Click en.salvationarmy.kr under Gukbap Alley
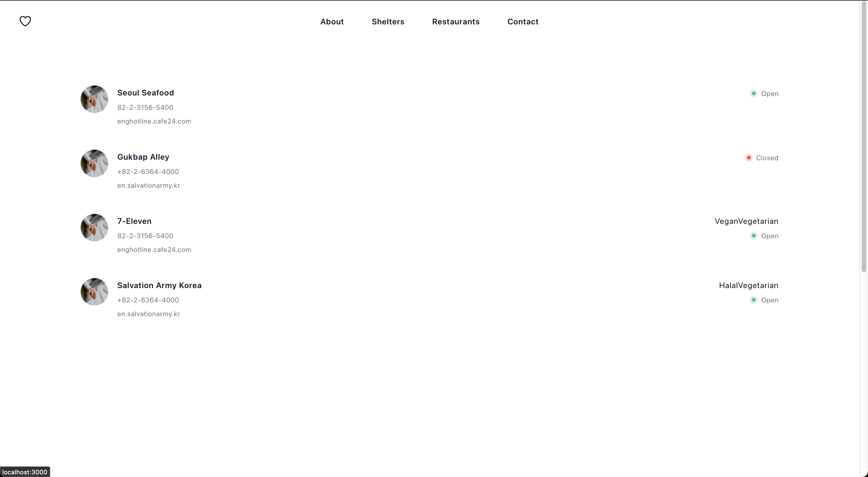This screenshot has height=477, width=868. click(x=148, y=185)
